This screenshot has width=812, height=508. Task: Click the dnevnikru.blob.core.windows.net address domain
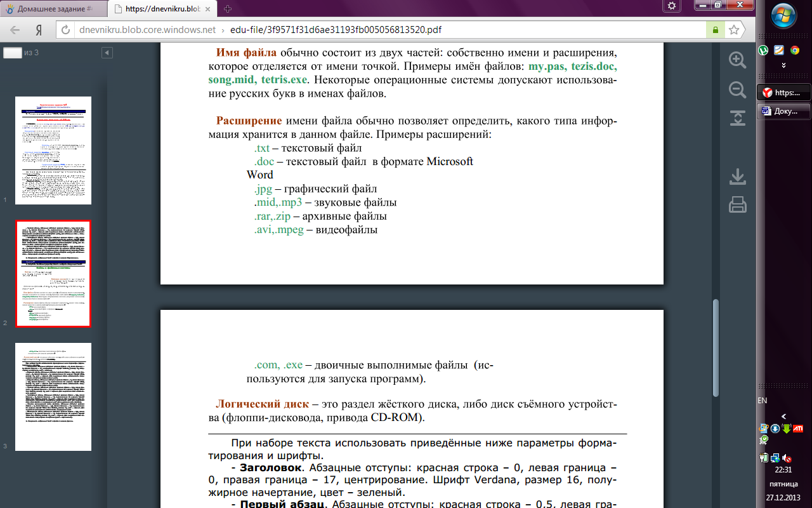pos(147,30)
